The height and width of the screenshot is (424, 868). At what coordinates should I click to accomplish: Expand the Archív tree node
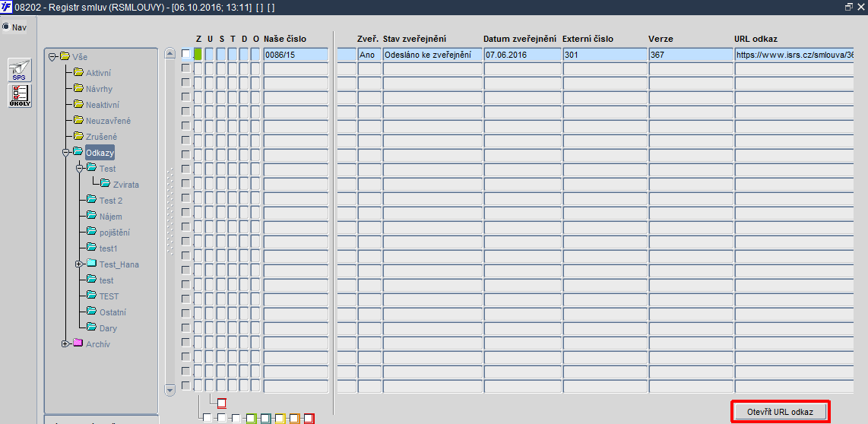[66, 343]
